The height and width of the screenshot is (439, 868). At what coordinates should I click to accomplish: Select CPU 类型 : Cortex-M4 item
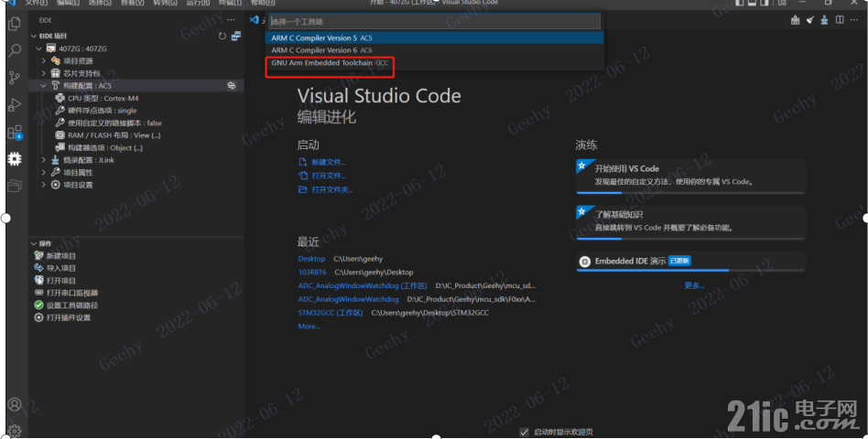pyautogui.click(x=103, y=99)
